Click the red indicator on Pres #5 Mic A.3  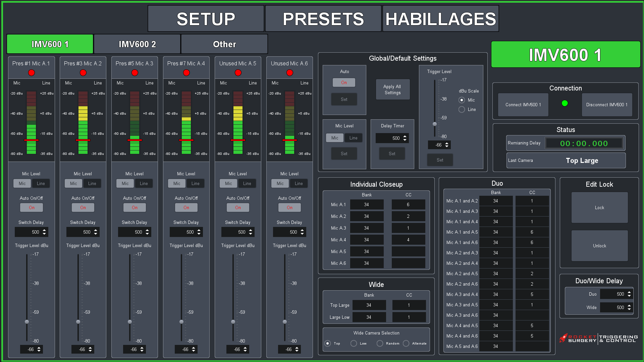coord(135,73)
